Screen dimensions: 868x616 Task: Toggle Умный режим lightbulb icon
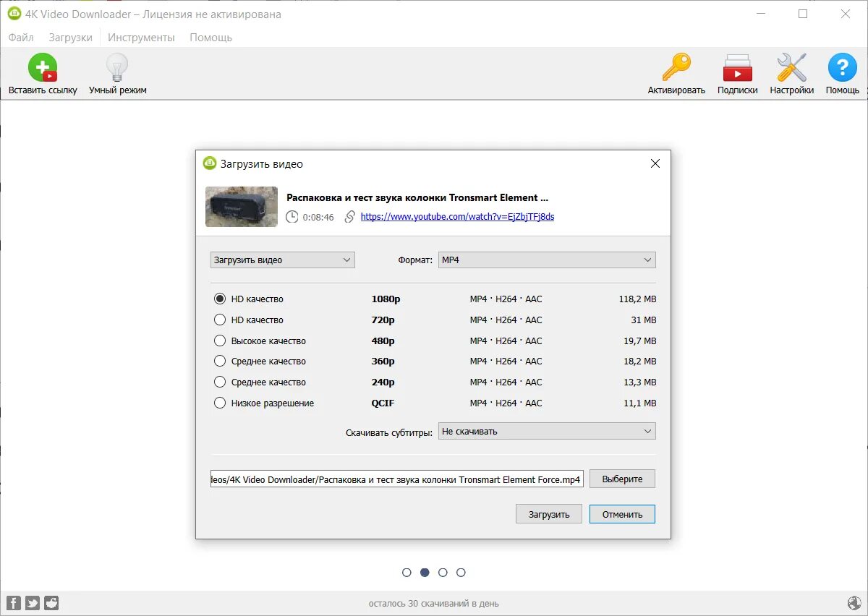pyautogui.click(x=117, y=67)
